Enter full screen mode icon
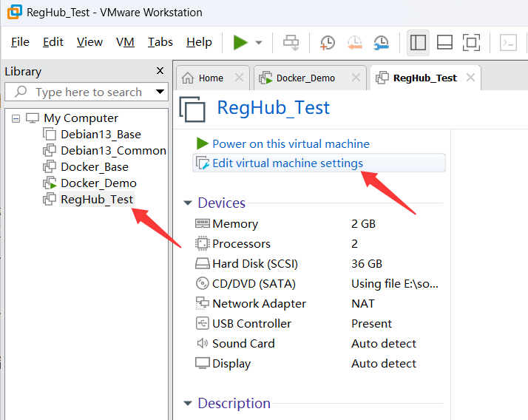Viewport: 528px width, 420px height. point(471,43)
